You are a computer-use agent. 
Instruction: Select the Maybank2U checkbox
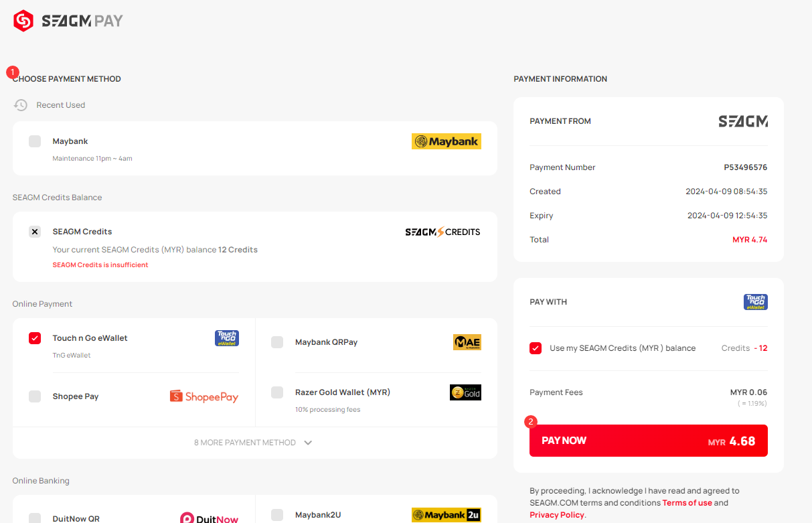(277, 515)
